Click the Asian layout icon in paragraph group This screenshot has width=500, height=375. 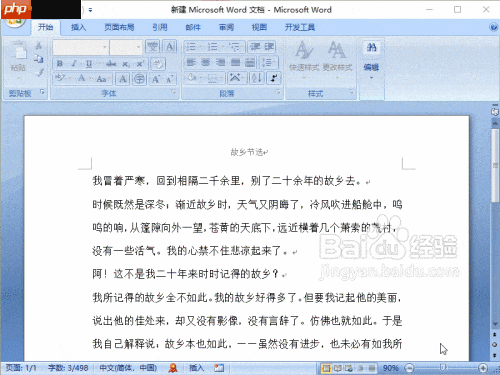tap(235, 78)
